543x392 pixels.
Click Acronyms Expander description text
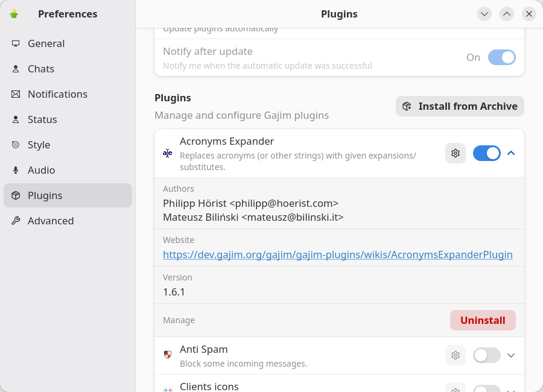(x=298, y=161)
